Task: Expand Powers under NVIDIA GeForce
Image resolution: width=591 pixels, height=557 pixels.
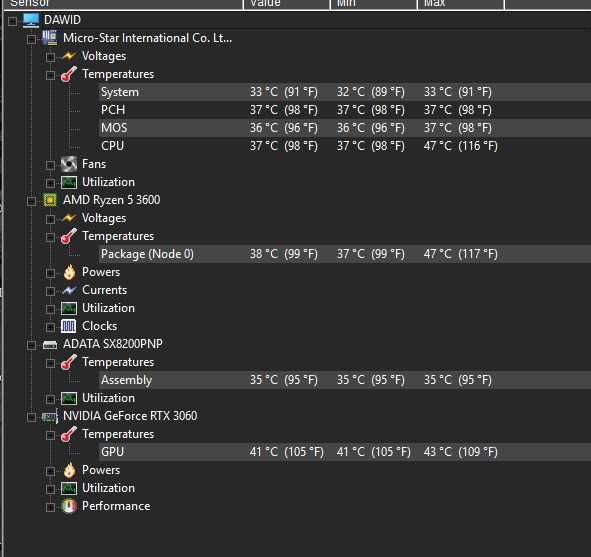Action: coord(50,471)
